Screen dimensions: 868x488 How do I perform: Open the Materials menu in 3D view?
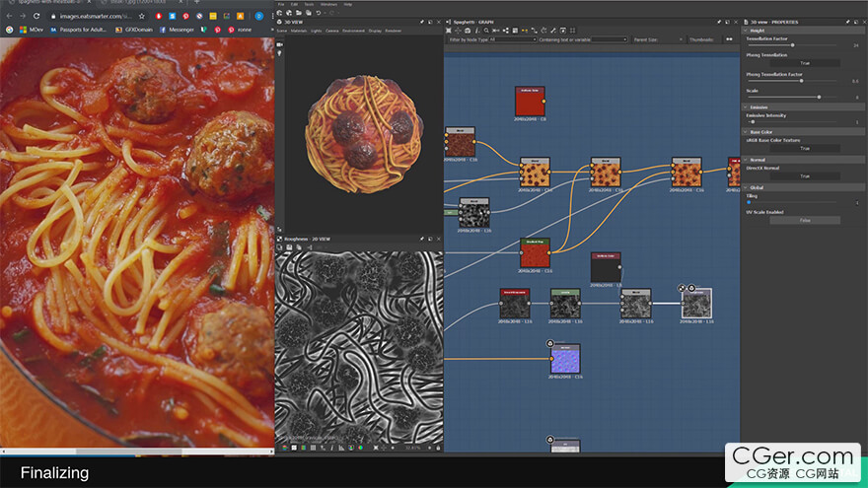click(x=300, y=31)
